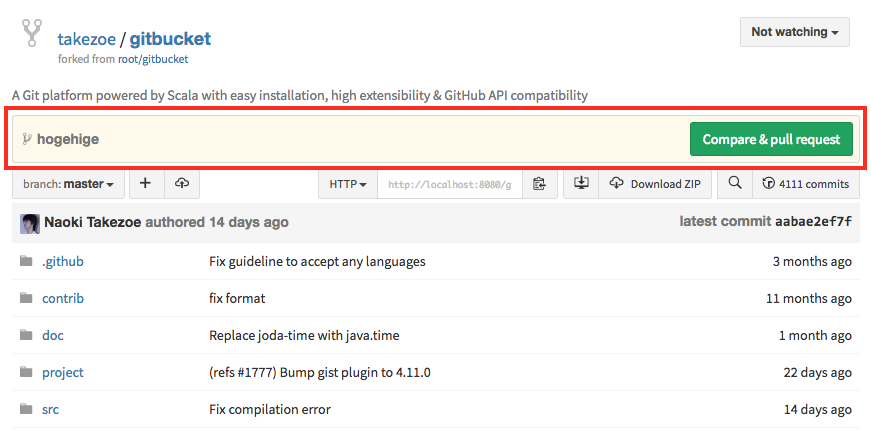Open commit Fix guideline to accept any languages
This screenshot has height=433, width=871.
click(x=317, y=261)
